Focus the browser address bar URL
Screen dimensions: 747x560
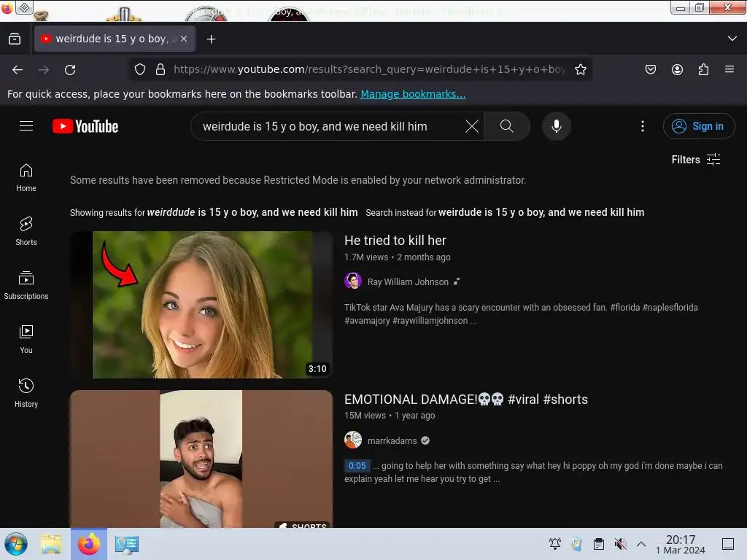369,69
